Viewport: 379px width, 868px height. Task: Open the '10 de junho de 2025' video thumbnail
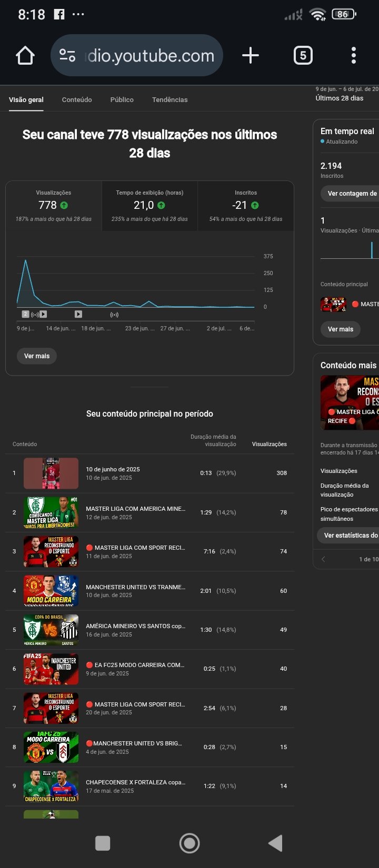click(51, 473)
